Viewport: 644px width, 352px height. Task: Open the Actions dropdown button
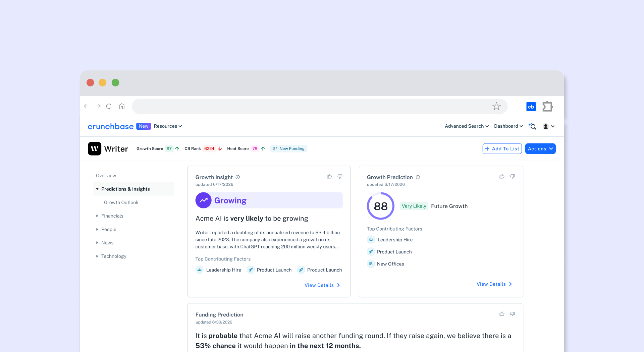(x=540, y=149)
